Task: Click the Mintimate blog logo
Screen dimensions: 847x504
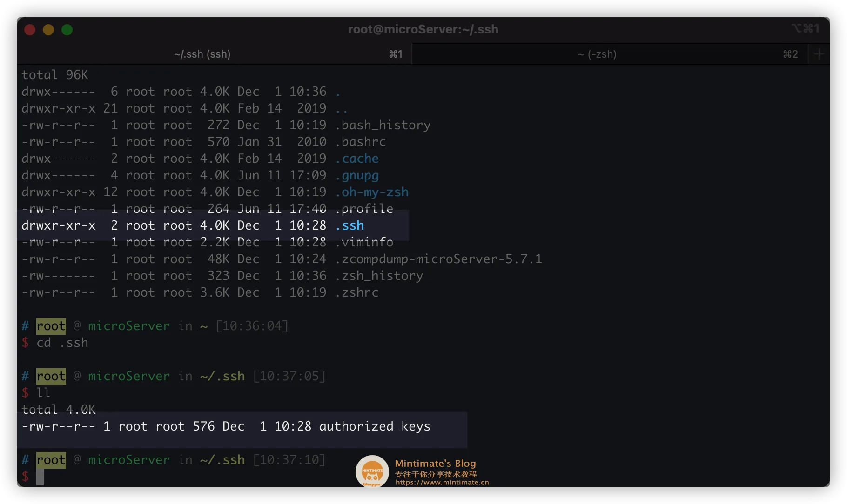Action: pyautogui.click(x=372, y=471)
